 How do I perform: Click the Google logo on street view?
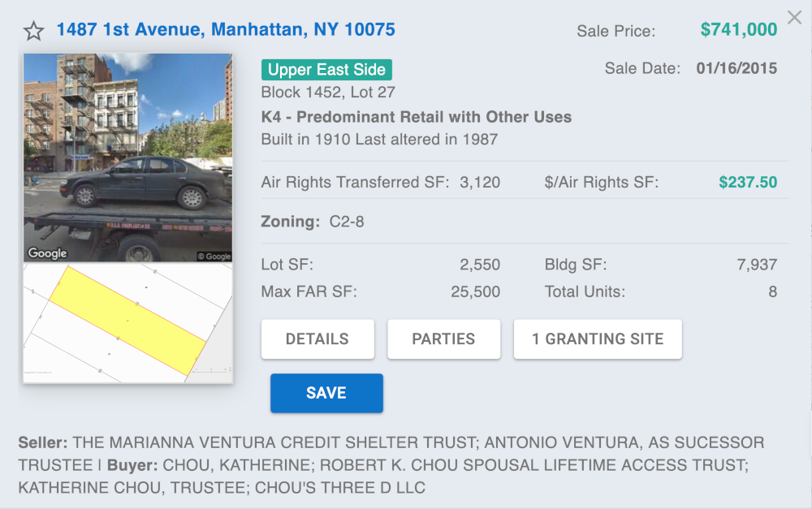[x=47, y=253]
